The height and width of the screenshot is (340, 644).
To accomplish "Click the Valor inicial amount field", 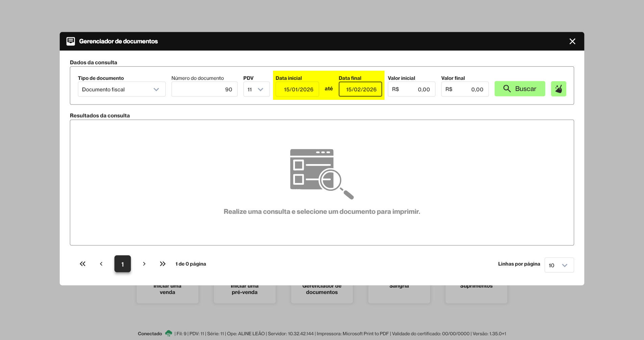I will coord(411,89).
